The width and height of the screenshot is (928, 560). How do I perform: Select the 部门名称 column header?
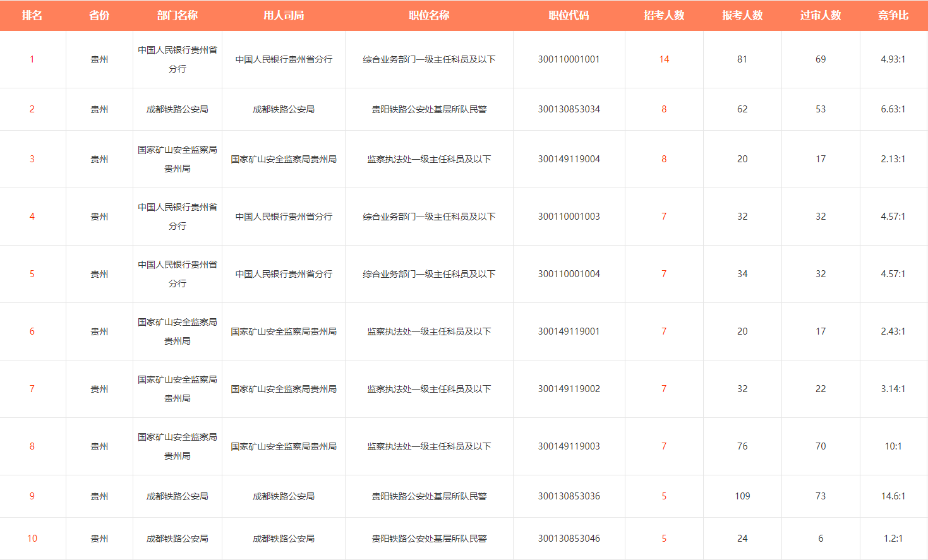click(x=178, y=15)
